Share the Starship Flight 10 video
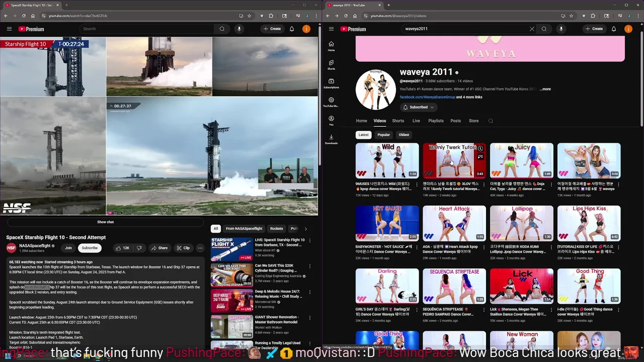The width and height of the screenshot is (644, 362). [x=159, y=248]
